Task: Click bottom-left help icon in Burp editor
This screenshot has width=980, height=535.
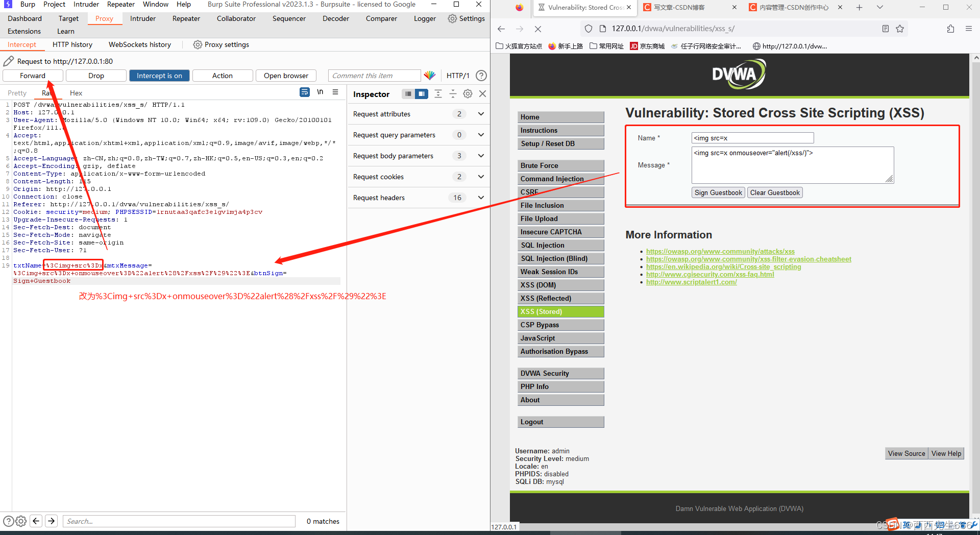Action: pyautogui.click(x=8, y=521)
